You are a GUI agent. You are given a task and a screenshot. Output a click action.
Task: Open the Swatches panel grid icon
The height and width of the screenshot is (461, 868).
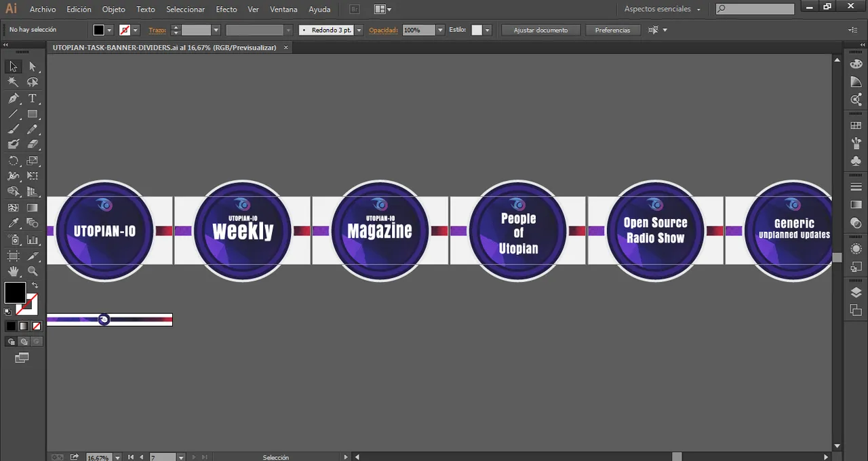click(856, 125)
